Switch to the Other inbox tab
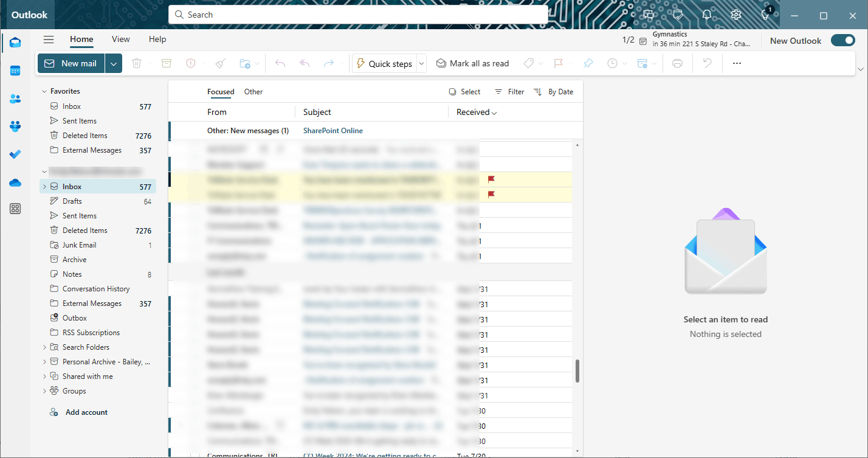 tap(253, 92)
